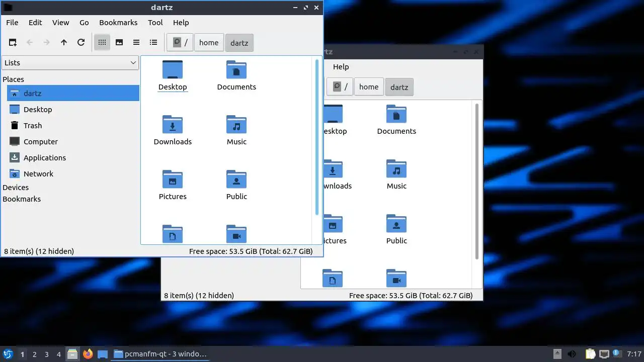Viewport: 644px width, 362px height.
Task: Click free space text in front status bar
Action: coord(251,251)
